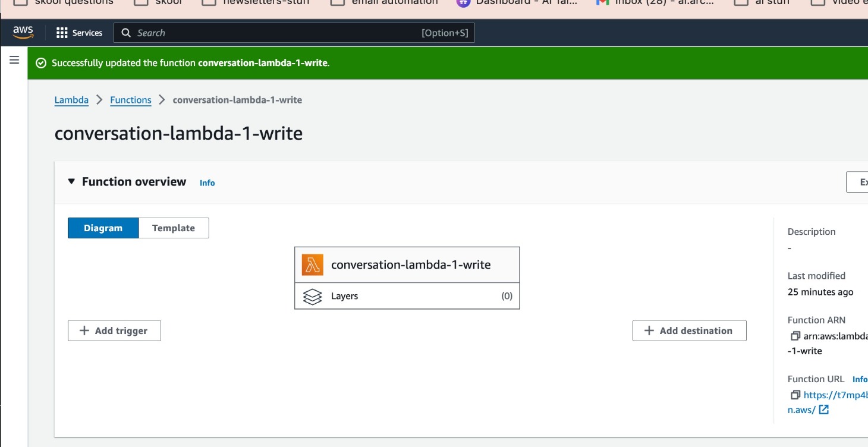Collapse the Function overview section
Screen dimensions: 868x447
tap(71, 182)
